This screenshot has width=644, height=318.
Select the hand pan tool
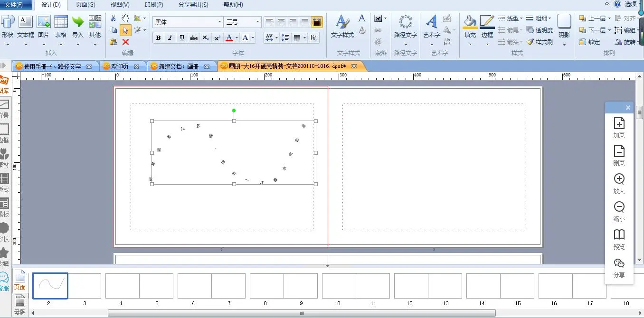tap(125, 18)
